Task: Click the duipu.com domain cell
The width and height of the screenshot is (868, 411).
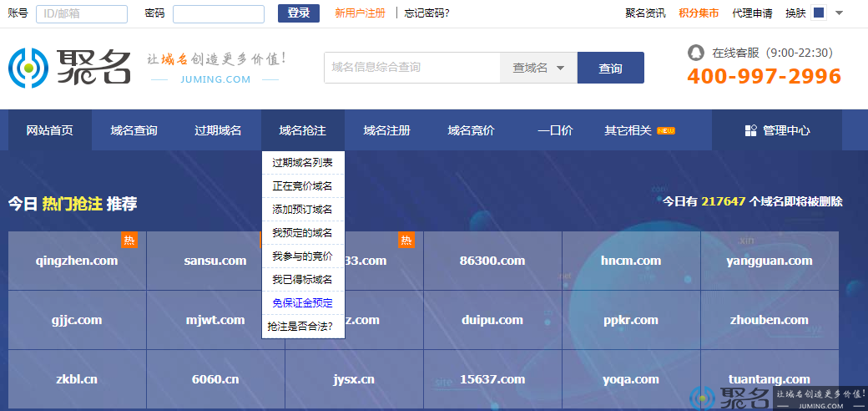Action: point(492,320)
